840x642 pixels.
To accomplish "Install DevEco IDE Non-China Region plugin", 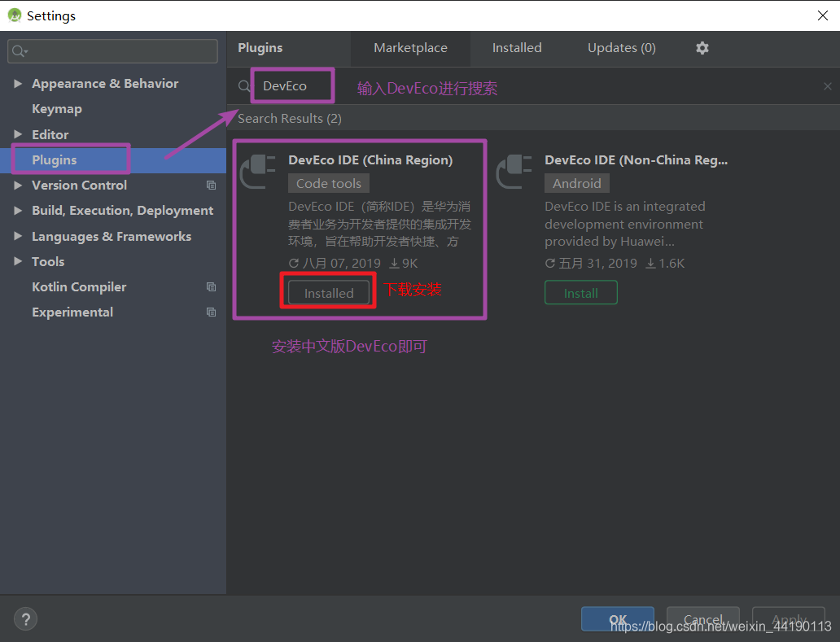I will (580, 293).
